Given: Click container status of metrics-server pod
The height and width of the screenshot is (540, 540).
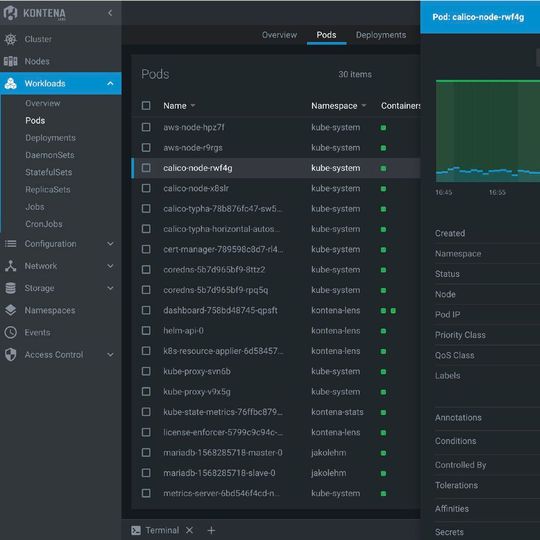Looking at the screenshot, I should pos(383,494).
